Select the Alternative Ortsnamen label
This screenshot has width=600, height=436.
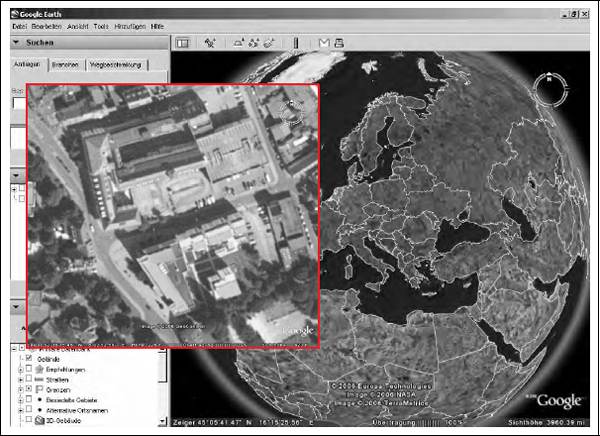[x=77, y=410]
